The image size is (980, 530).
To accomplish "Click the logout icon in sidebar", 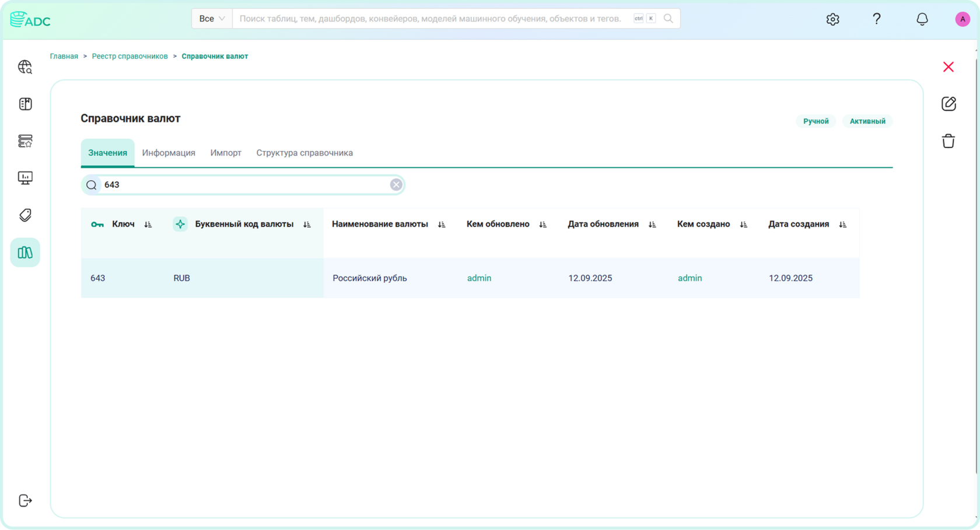I will (25, 500).
